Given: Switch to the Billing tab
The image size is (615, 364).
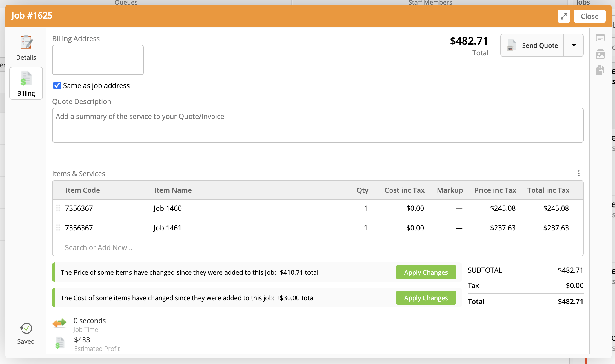Looking at the screenshot, I should coord(26,83).
